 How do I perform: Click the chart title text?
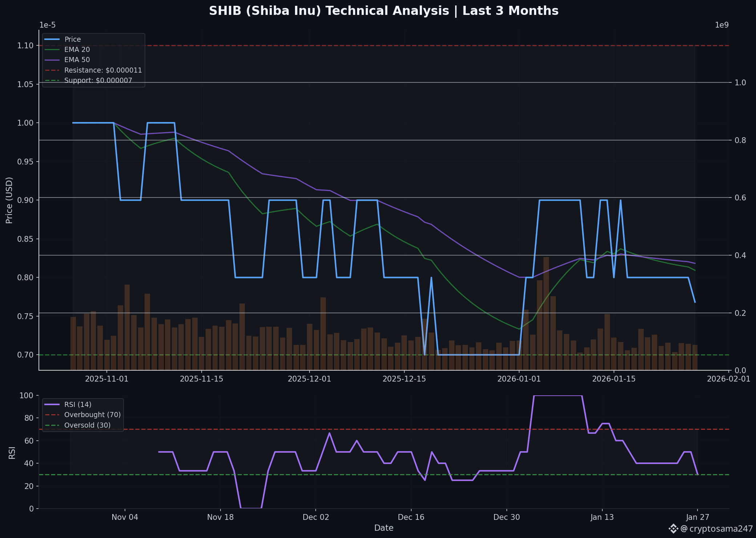click(384, 11)
